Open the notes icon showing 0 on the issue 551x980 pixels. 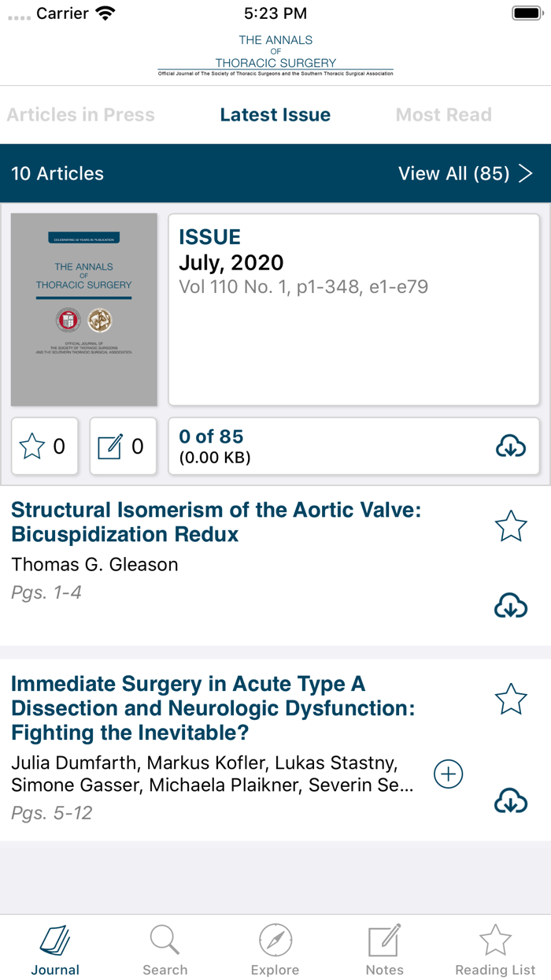tap(123, 447)
